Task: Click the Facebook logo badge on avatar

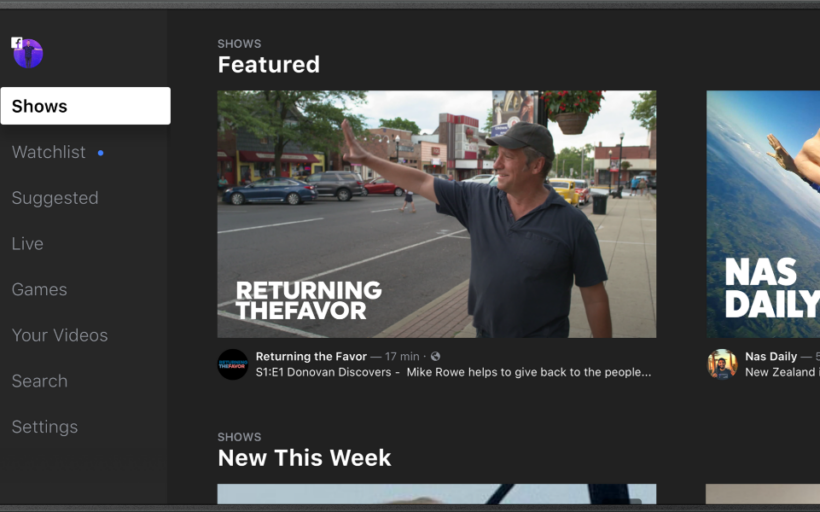Action: (17, 42)
